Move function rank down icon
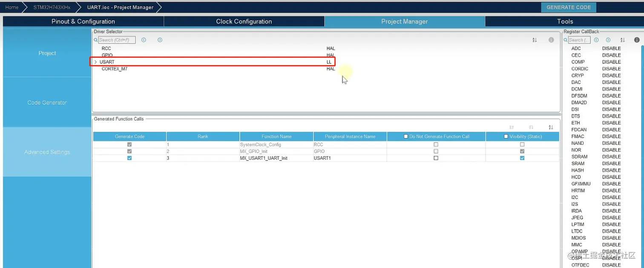Viewport: 644px width, 268px height. (x=531, y=127)
